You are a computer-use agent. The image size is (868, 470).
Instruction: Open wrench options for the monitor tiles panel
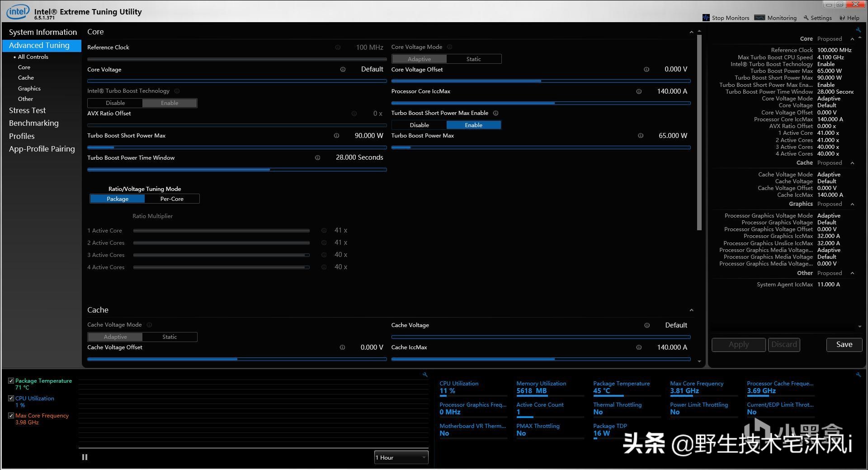point(859,375)
